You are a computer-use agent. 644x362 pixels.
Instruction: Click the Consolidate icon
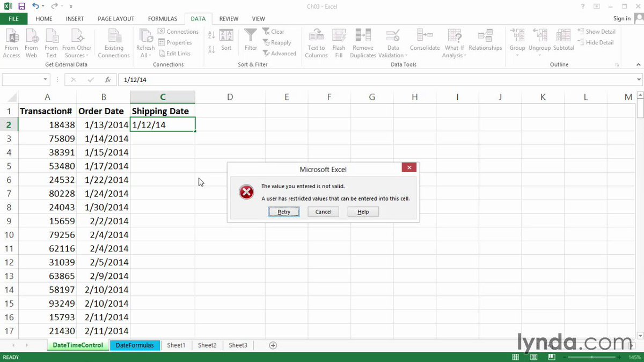[425, 40]
